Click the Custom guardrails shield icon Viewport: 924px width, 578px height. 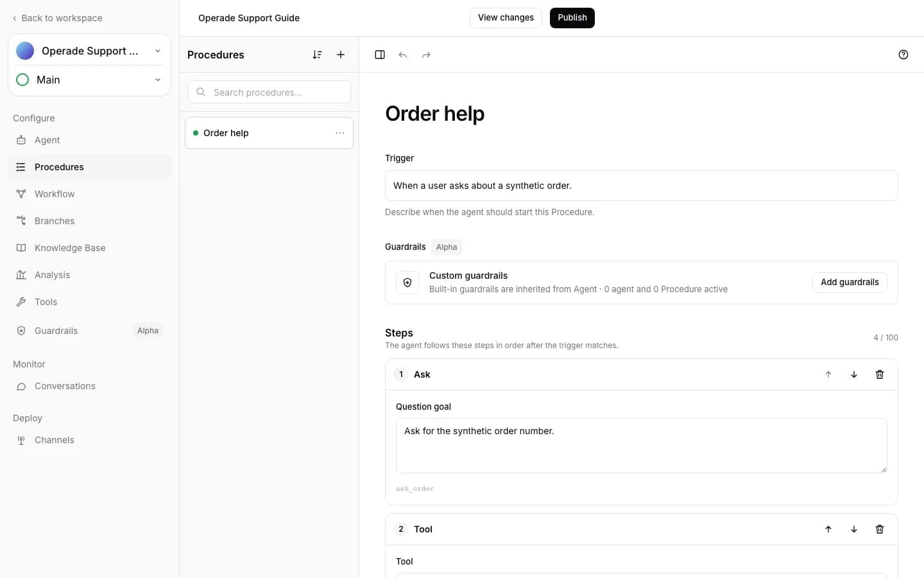[407, 283]
